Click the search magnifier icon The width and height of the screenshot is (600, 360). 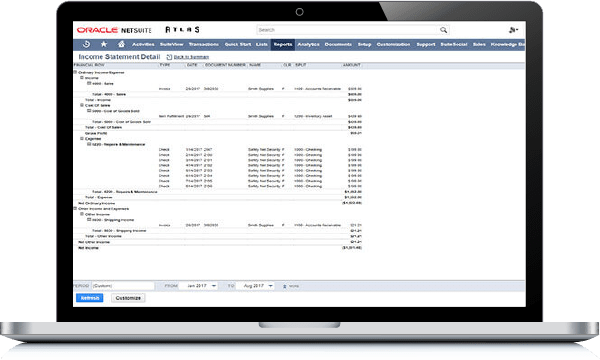pyautogui.click(x=443, y=30)
